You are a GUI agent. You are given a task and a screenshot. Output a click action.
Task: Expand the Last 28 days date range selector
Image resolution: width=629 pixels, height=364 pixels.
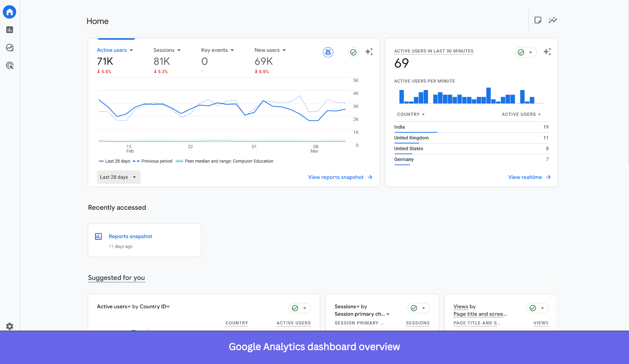tap(118, 177)
